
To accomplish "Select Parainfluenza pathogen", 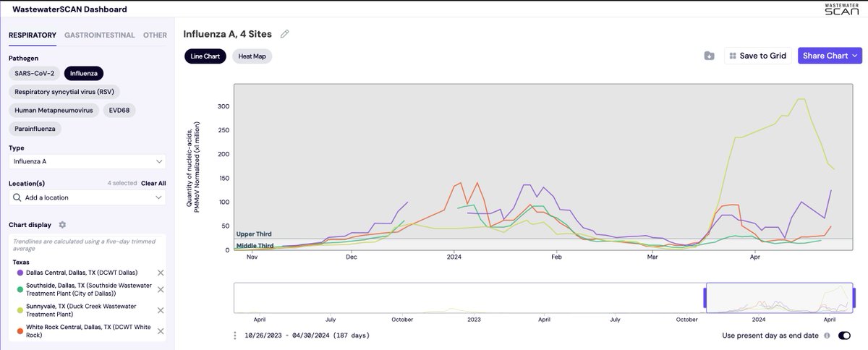I will [x=35, y=129].
